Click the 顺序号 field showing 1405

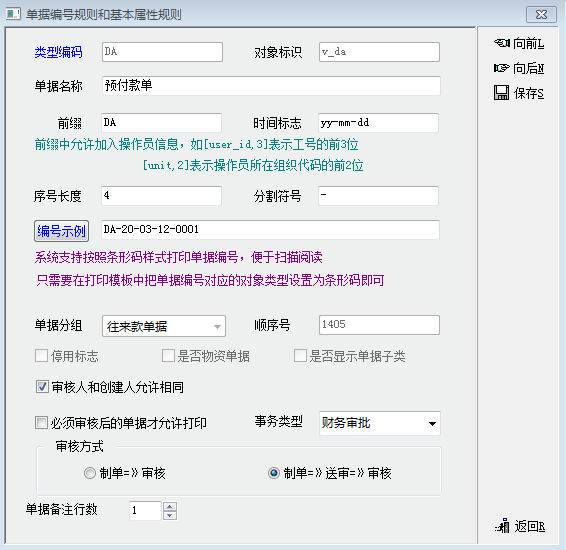pos(379,325)
